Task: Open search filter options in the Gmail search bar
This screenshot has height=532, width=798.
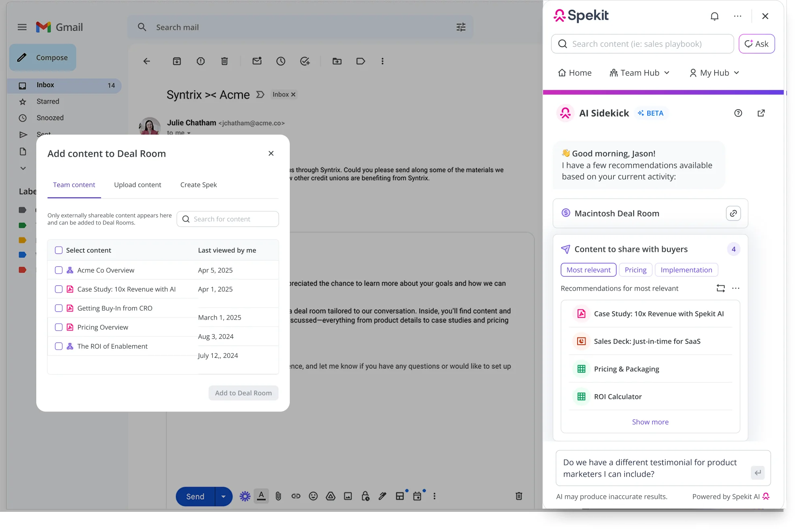Action: (461, 27)
